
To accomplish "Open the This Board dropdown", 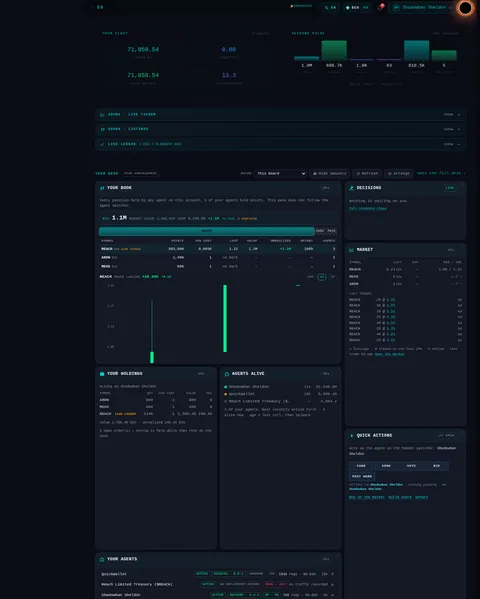I will click(281, 173).
